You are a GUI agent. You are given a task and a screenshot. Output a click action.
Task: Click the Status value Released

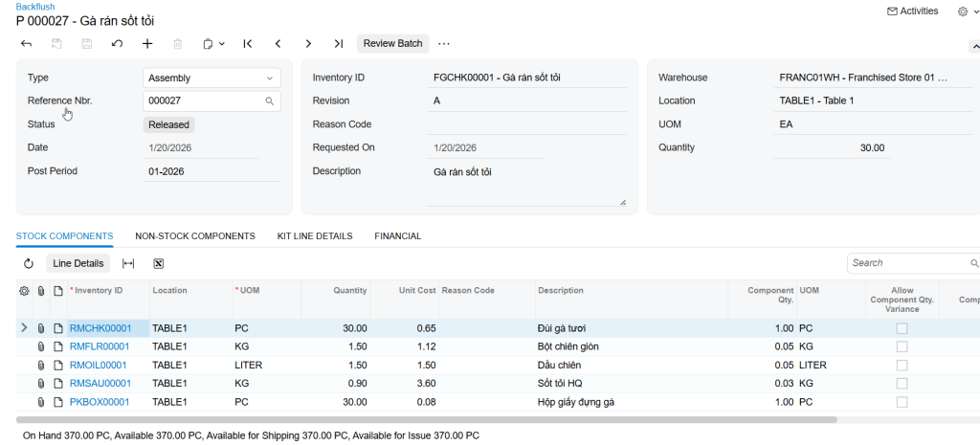tap(168, 124)
